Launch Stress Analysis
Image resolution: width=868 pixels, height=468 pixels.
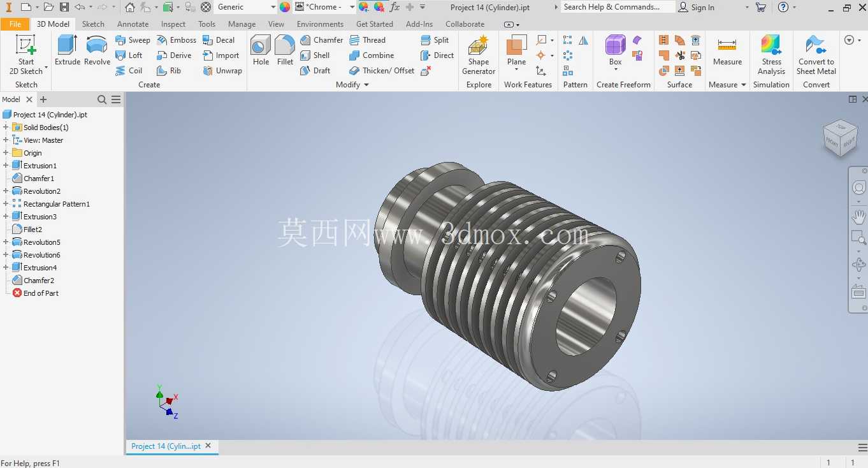(771, 55)
